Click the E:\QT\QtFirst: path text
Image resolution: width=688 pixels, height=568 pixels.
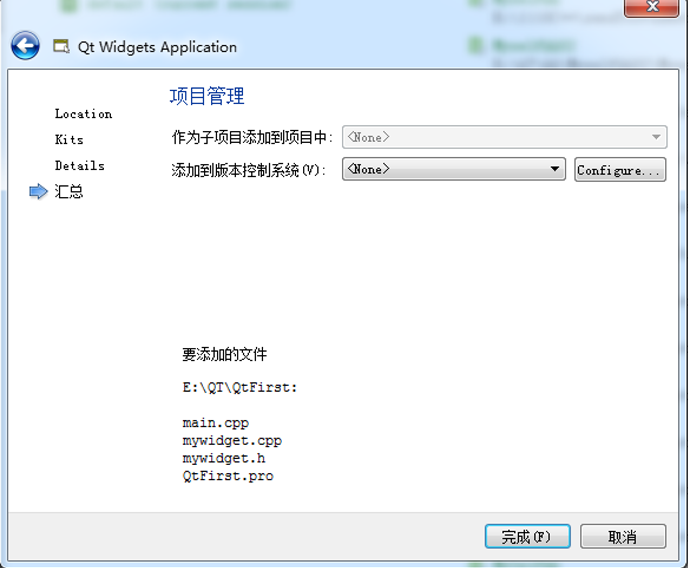pos(240,388)
